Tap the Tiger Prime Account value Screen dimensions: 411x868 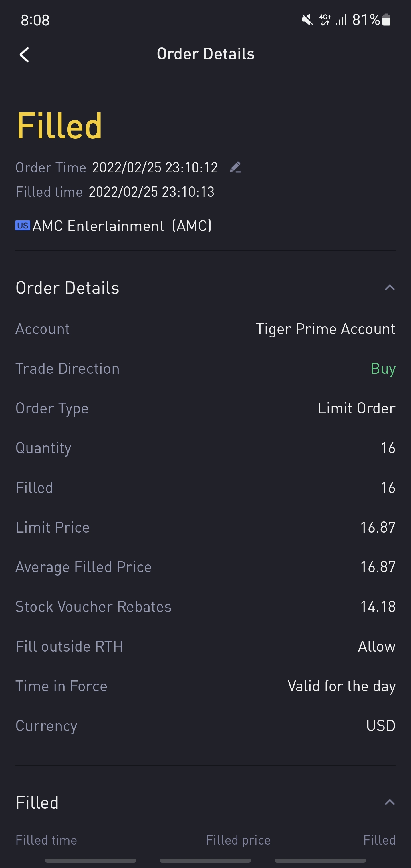pos(325,329)
